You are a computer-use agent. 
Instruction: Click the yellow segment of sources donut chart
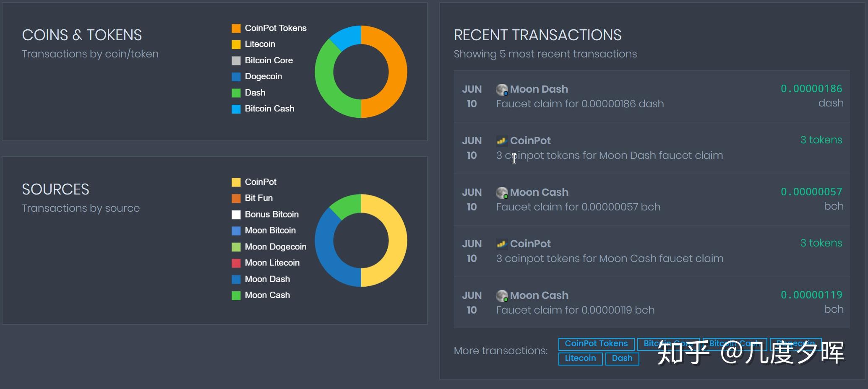(x=398, y=241)
